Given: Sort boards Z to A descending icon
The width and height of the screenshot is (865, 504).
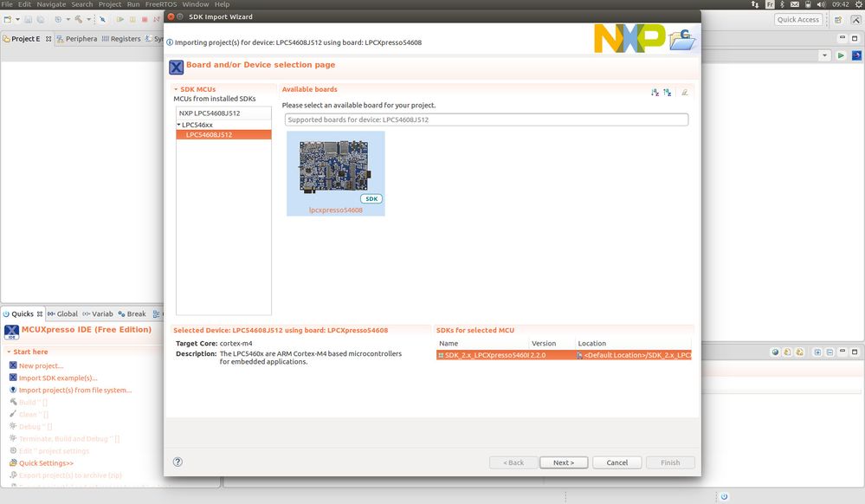Looking at the screenshot, I should pos(668,93).
